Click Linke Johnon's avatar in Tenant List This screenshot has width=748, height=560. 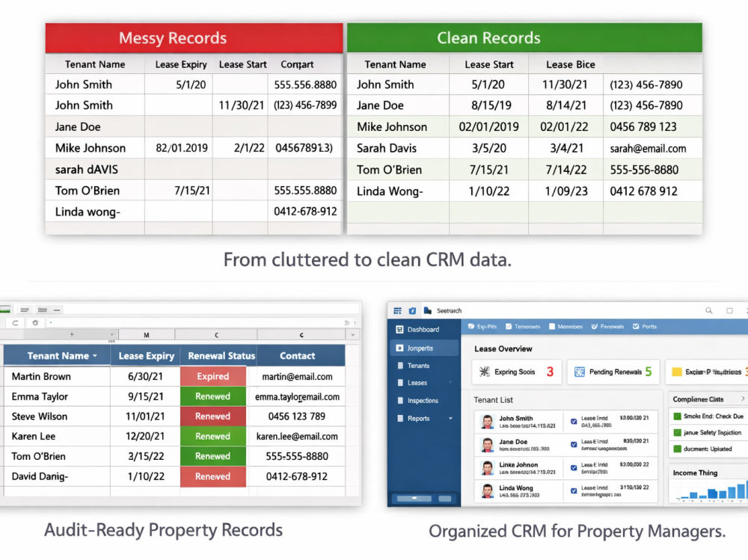[487, 468]
